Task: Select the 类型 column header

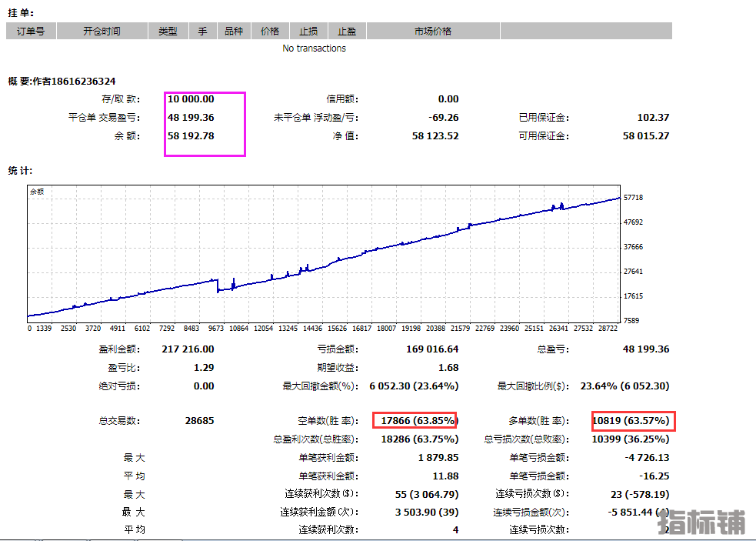Action: click(168, 32)
